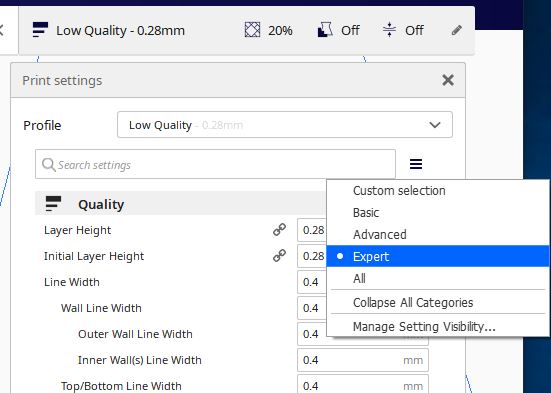Click the Print settings title text
This screenshot has width=551, height=393.
[x=62, y=80]
